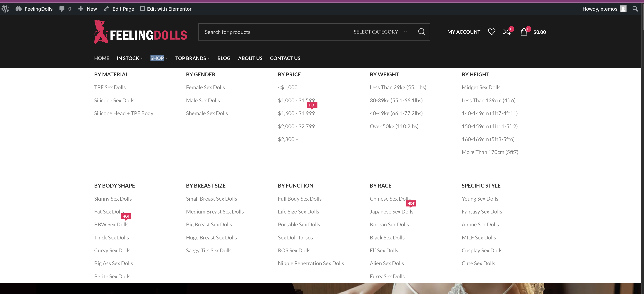
Task: Open the Contact Us menu item
Action: pyautogui.click(x=285, y=58)
